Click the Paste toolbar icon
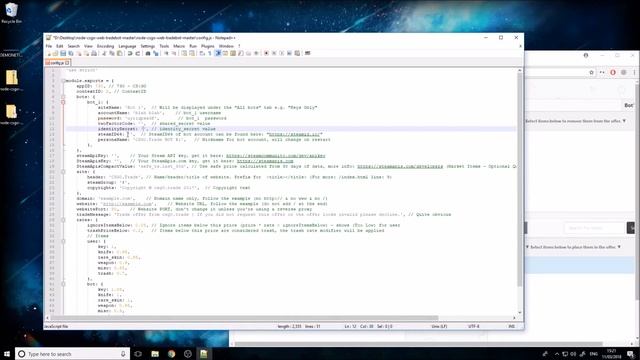Screen dimensions: 640x360 tap(120, 53)
